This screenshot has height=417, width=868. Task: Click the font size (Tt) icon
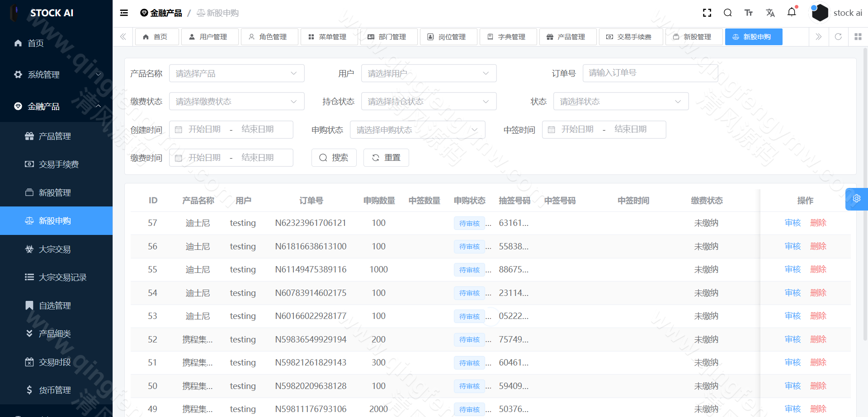click(x=749, y=13)
